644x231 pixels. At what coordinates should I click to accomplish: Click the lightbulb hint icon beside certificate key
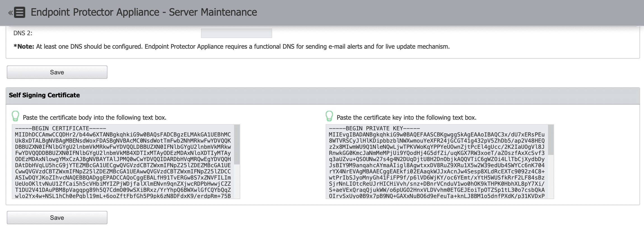click(329, 116)
